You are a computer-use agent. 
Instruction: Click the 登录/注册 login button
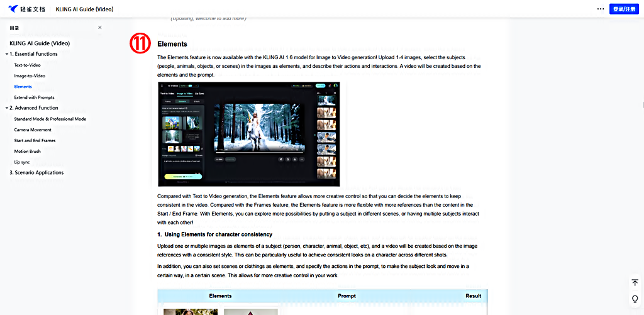(x=624, y=9)
